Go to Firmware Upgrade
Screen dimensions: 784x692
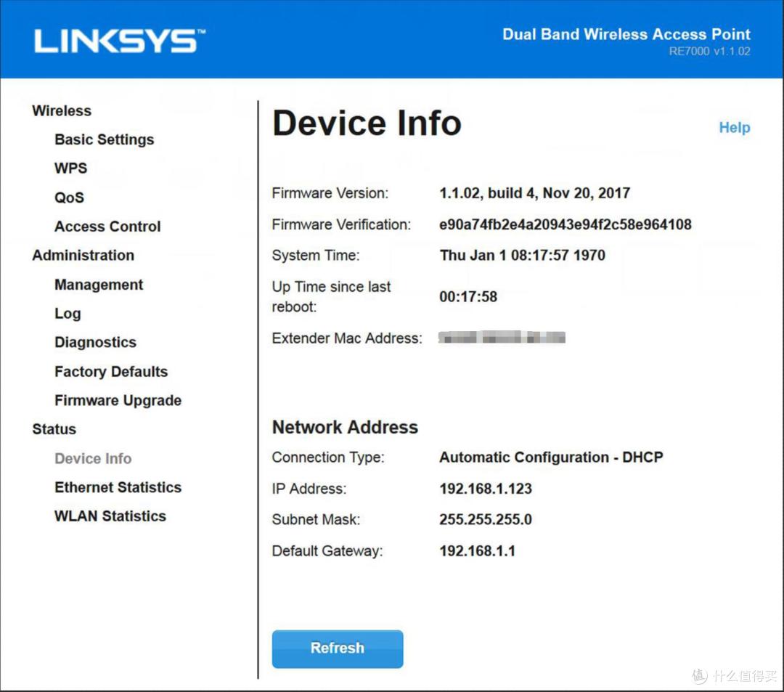(118, 400)
